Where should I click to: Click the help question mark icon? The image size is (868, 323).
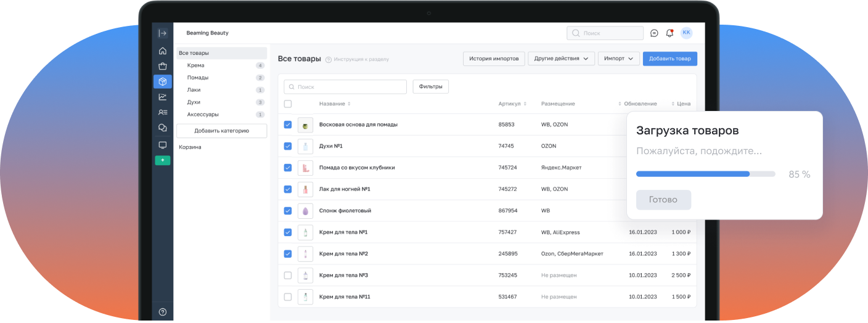(x=163, y=312)
